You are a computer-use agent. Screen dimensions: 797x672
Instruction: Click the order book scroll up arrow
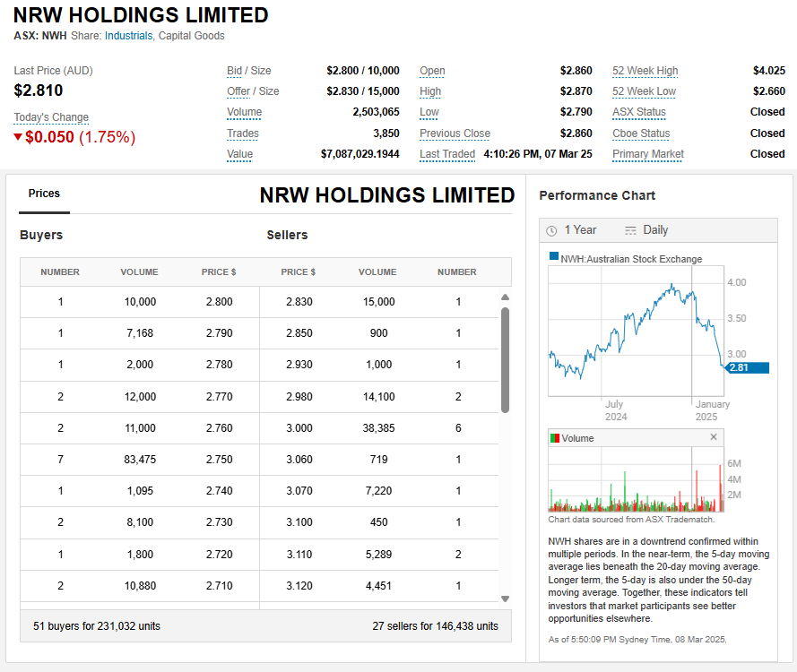(505, 297)
